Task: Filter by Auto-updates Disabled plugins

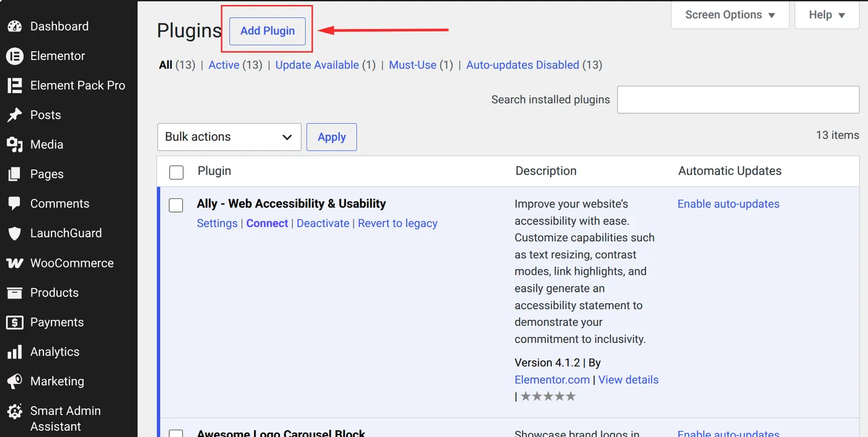Action: coord(523,65)
